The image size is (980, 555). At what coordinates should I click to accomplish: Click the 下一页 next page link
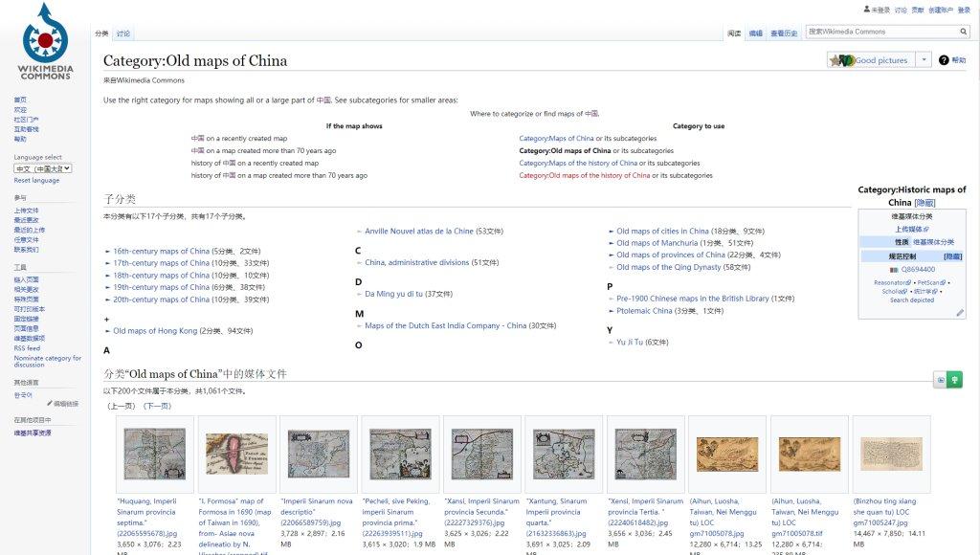click(157, 407)
